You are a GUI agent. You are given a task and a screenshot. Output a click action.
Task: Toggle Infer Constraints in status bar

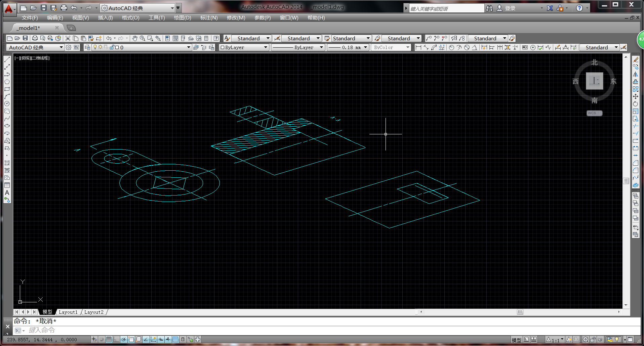(x=94, y=339)
